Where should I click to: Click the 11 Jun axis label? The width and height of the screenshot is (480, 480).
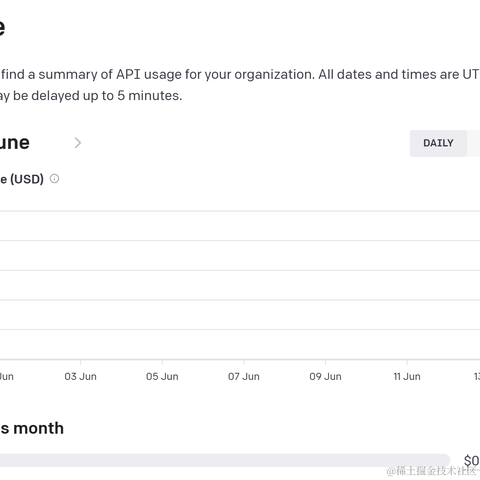[x=407, y=377]
